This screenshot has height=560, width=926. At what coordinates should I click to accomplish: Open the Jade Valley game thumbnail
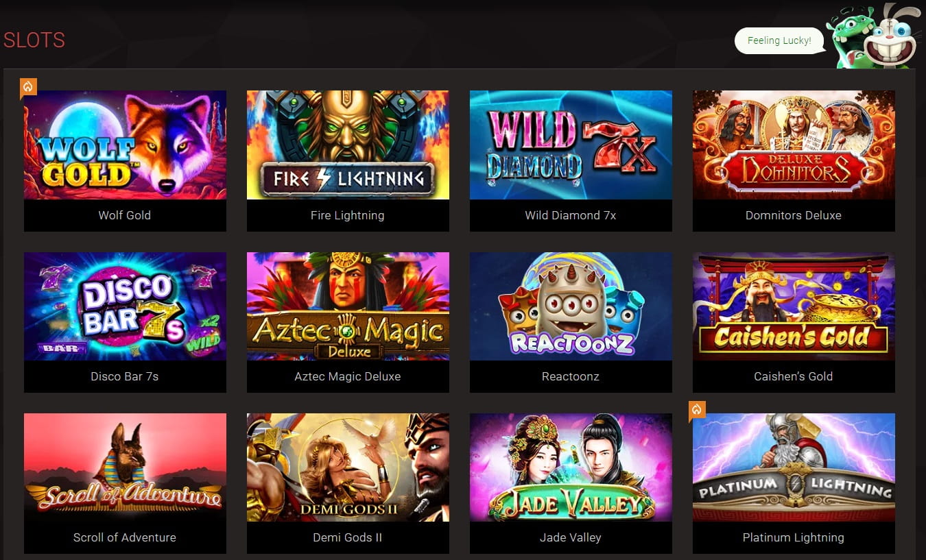(x=571, y=467)
